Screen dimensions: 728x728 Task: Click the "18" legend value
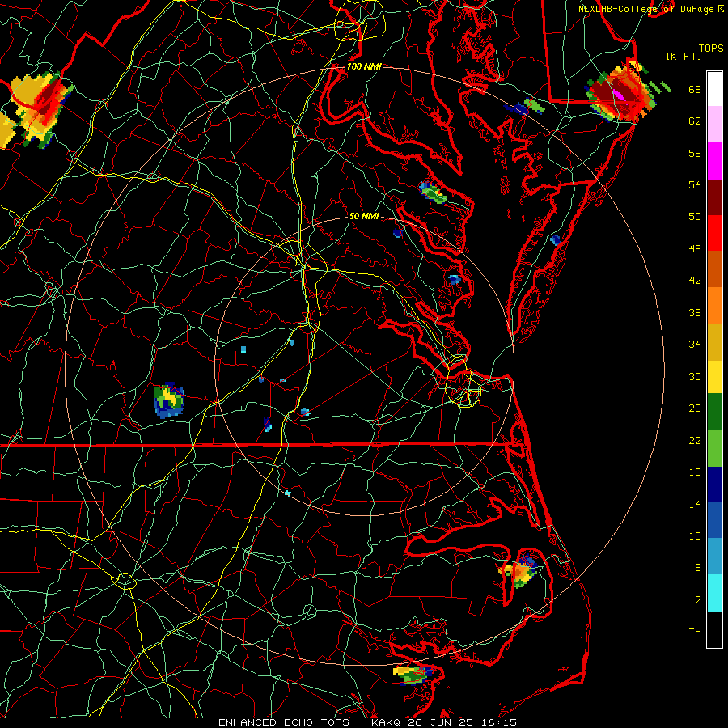(695, 472)
